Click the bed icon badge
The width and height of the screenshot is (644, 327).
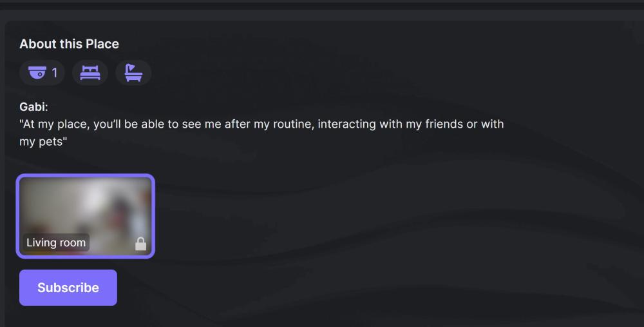tap(90, 73)
